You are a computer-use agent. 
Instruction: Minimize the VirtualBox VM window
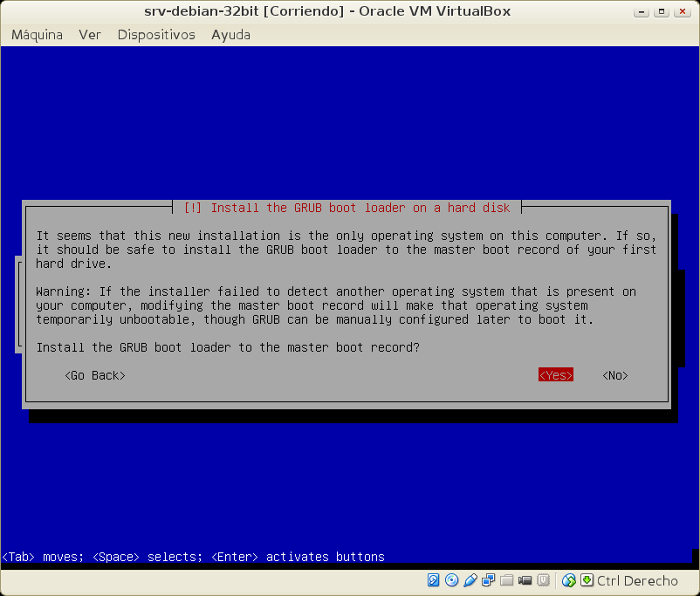[x=643, y=11]
